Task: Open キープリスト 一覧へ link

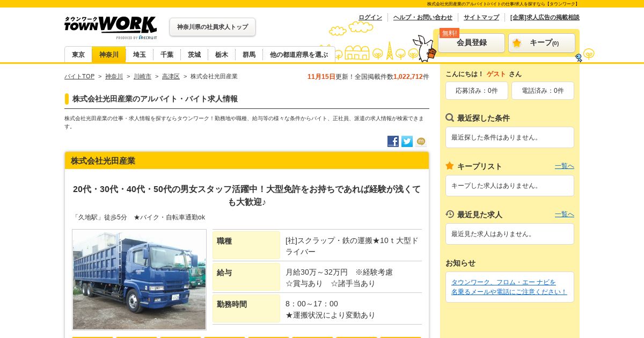Action: pyautogui.click(x=565, y=166)
